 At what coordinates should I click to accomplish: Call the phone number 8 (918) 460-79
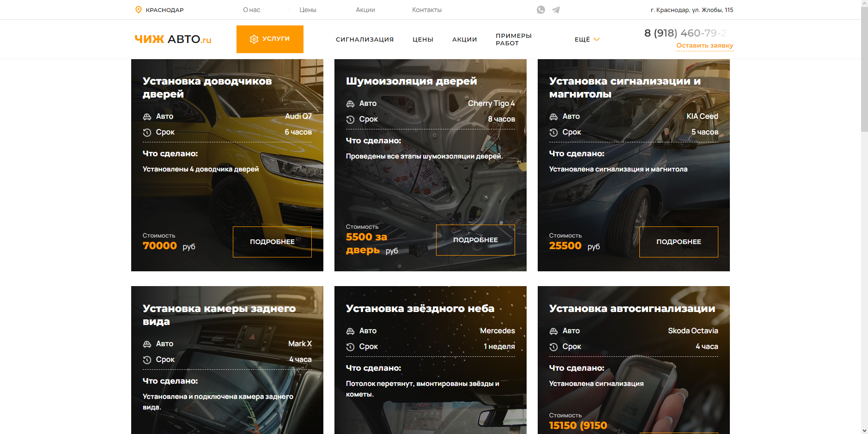685,33
